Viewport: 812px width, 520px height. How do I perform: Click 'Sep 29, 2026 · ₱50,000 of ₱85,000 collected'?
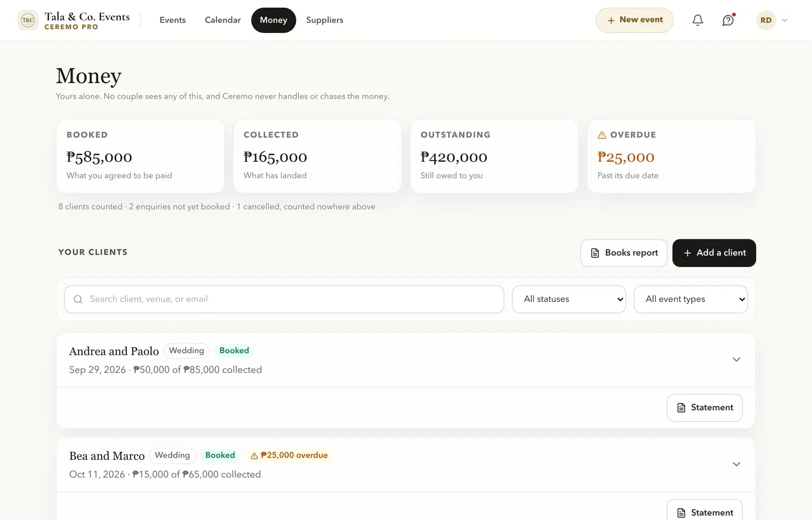[165, 370]
